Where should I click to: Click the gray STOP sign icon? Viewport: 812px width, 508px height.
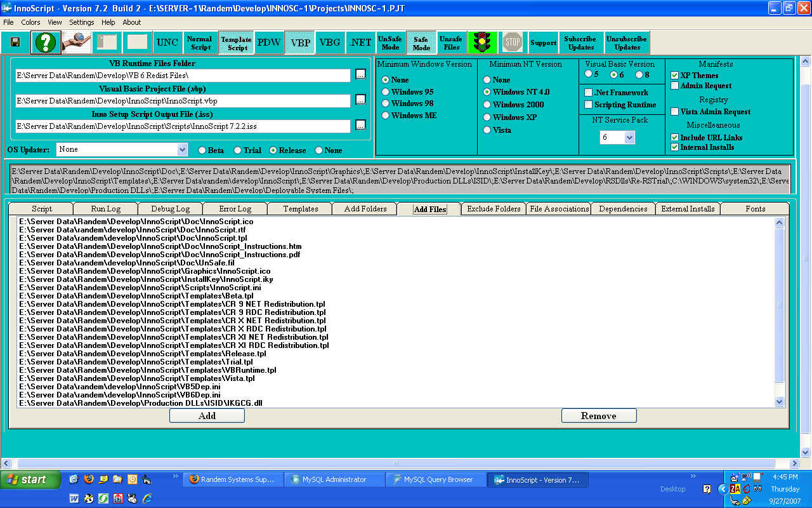coord(513,43)
